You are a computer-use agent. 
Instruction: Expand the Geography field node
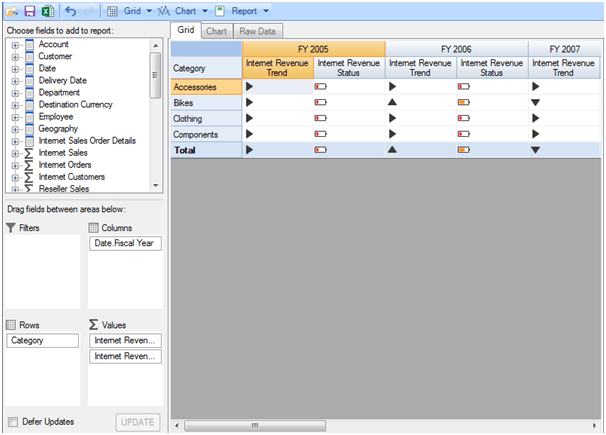pos(15,129)
